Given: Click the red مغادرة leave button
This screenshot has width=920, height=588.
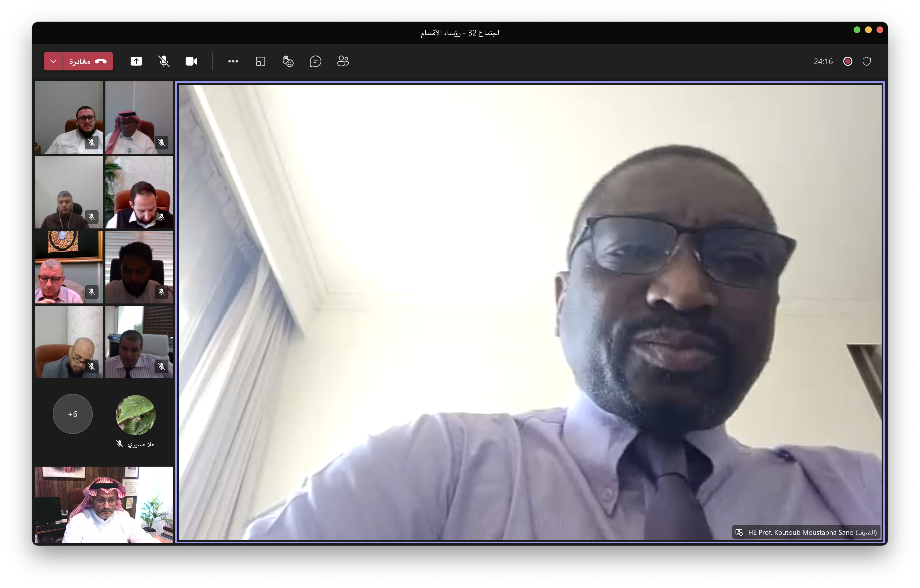Looking at the screenshot, I should (x=88, y=62).
